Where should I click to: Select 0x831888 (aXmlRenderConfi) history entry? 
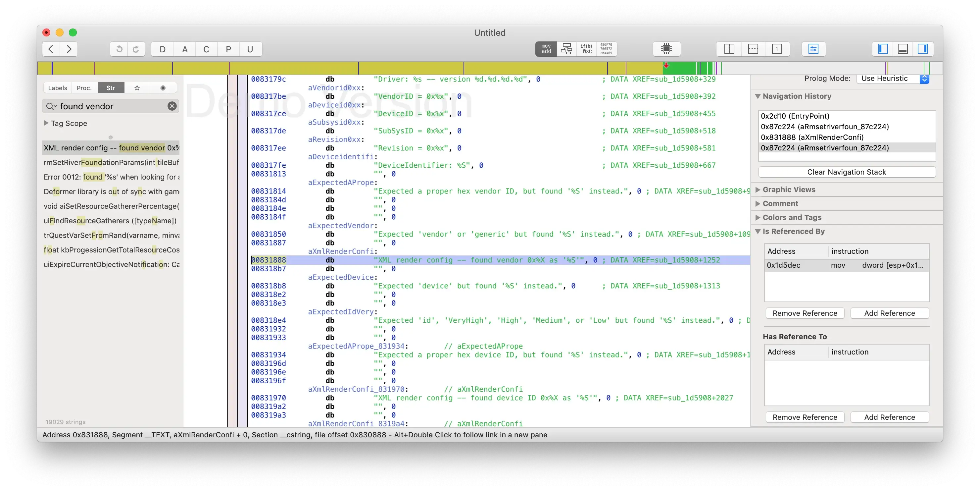click(847, 137)
